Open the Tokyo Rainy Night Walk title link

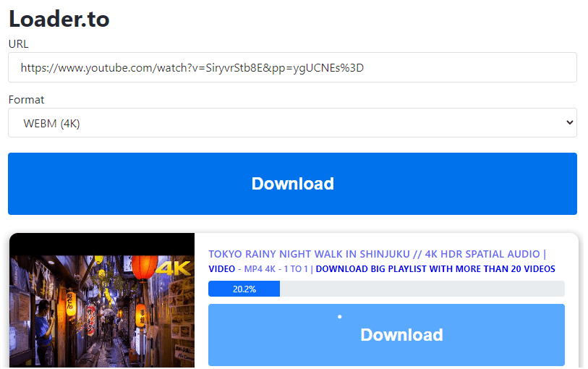tap(377, 254)
